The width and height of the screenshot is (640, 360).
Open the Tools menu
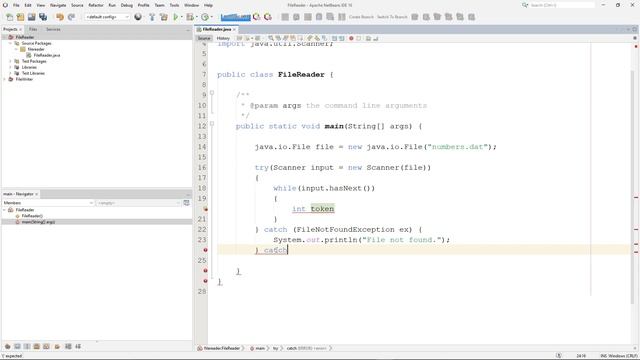[x=174, y=5]
